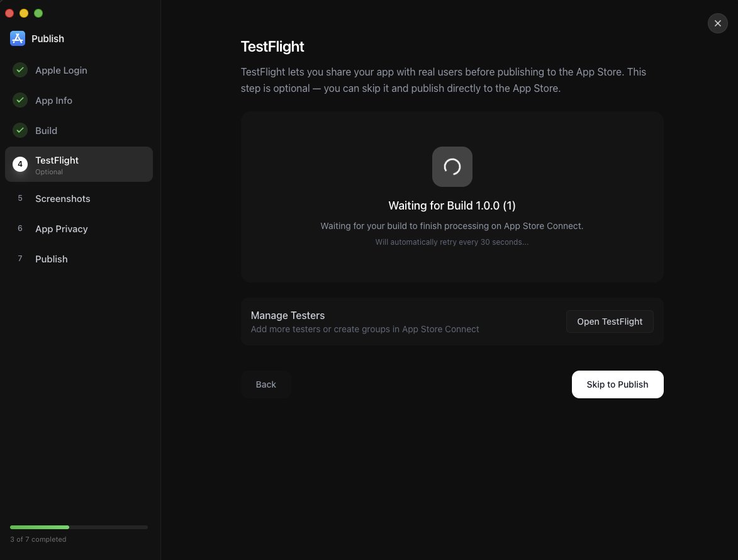
Task: Click the green checkmark beside Build
Action: click(20, 130)
